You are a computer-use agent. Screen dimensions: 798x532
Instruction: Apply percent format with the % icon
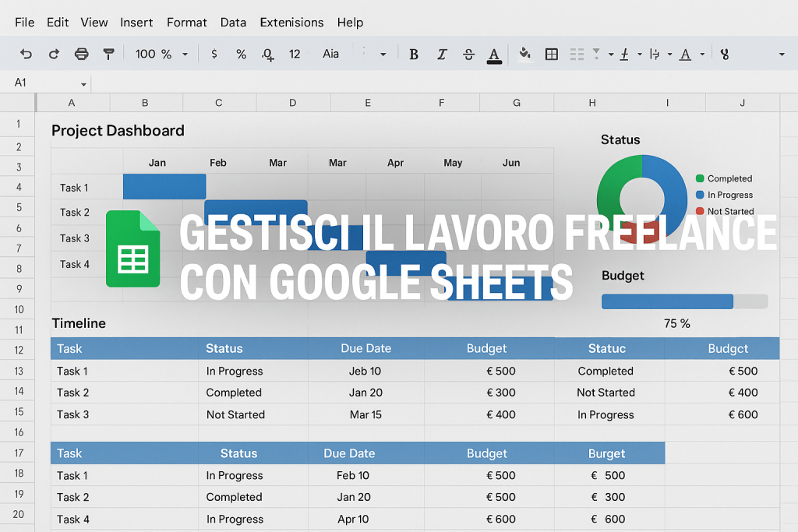[242, 54]
